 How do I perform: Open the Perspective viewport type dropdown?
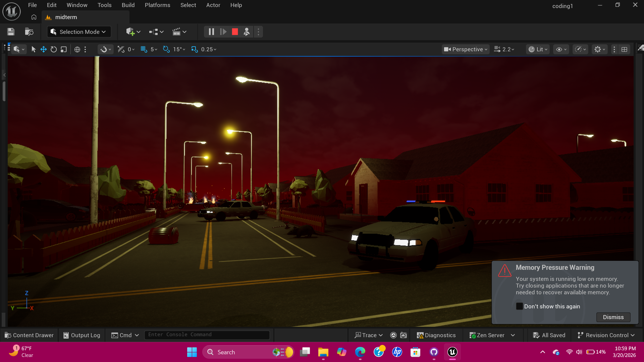(x=466, y=49)
